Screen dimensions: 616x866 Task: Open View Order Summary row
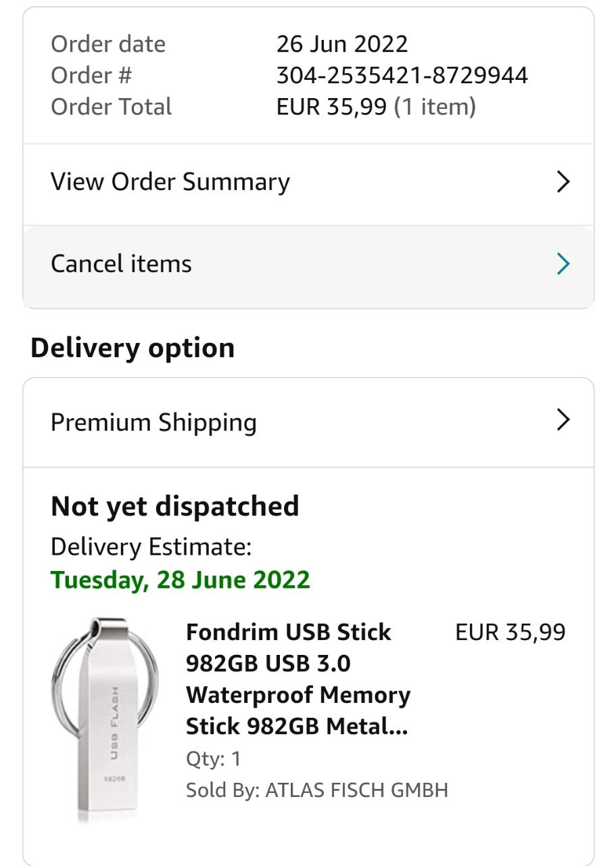[170, 182]
